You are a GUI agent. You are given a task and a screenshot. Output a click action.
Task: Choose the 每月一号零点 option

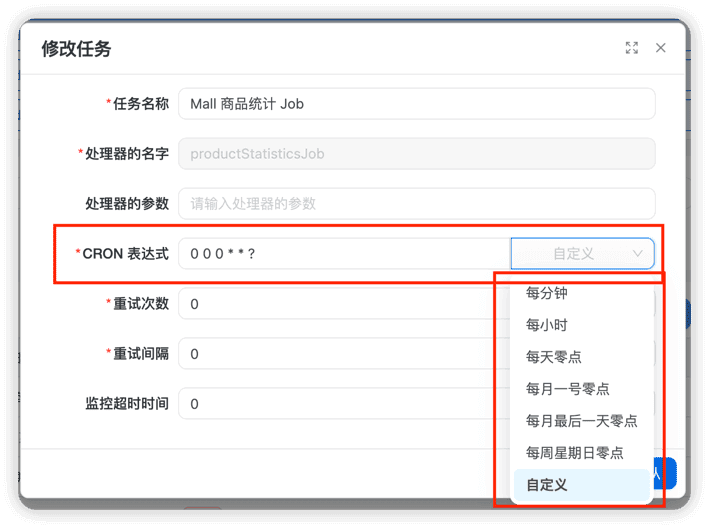click(x=582, y=389)
